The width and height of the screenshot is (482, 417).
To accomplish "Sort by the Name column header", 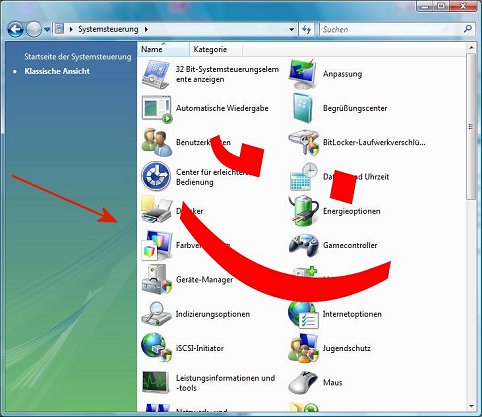I will 163,49.
